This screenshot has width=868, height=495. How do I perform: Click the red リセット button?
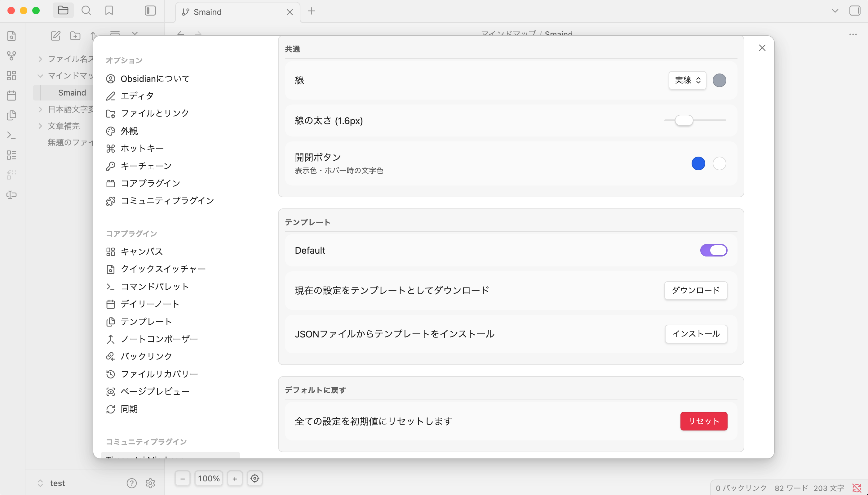pyautogui.click(x=704, y=421)
